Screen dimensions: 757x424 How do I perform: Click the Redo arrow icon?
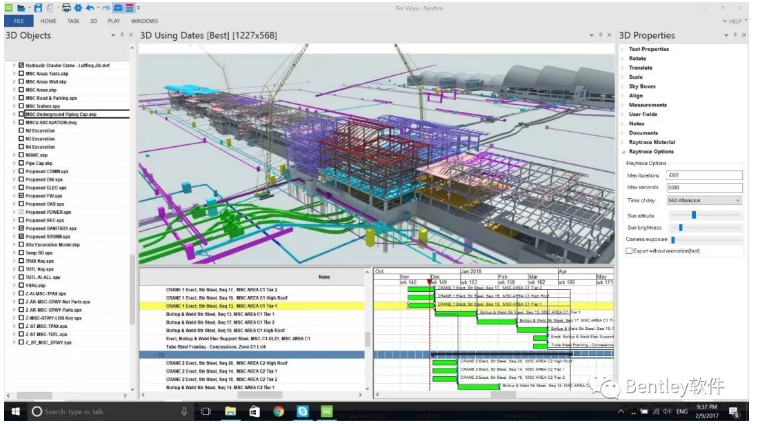(x=106, y=8)
